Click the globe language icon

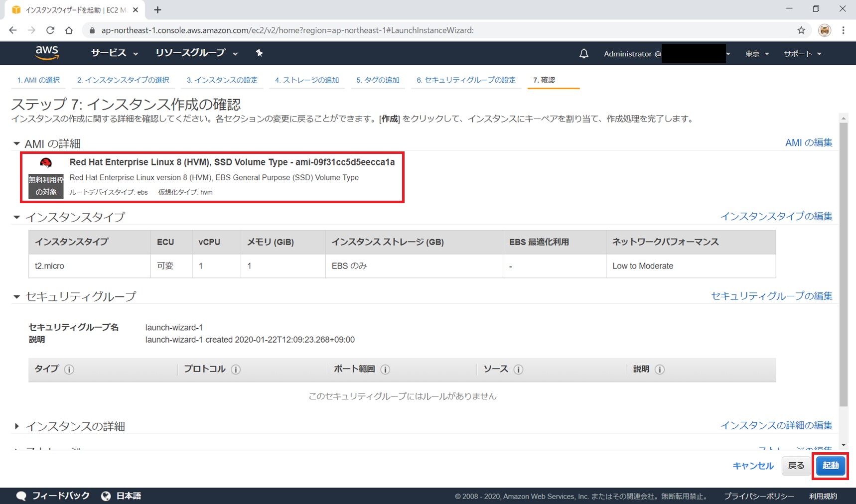point(106,496)
